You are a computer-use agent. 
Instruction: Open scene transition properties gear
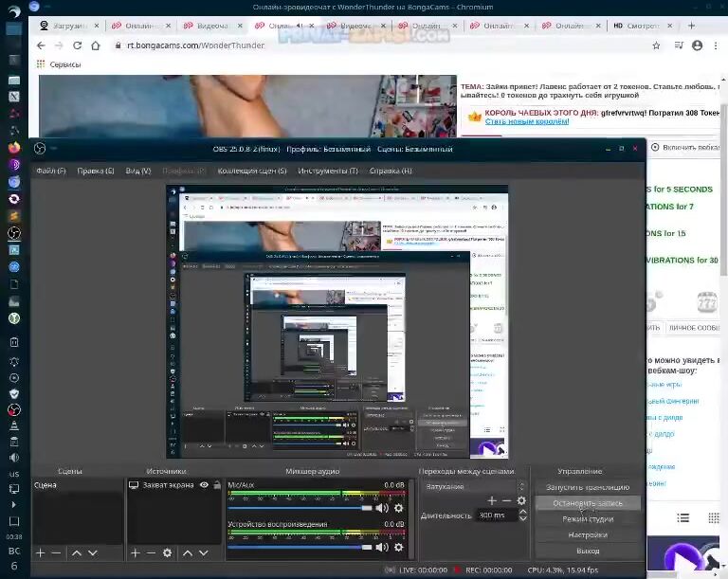tap(520, 500)
